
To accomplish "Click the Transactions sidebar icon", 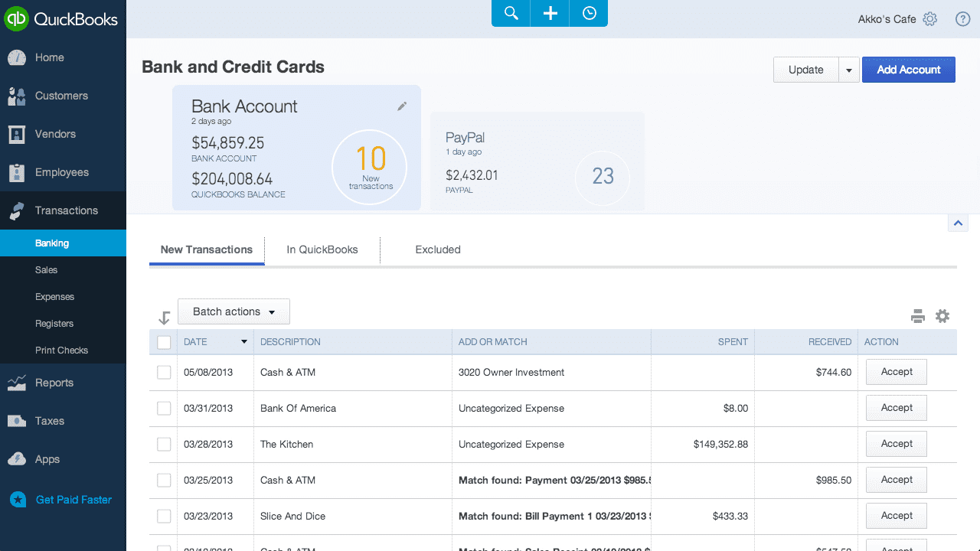I will tap(17, 210).
